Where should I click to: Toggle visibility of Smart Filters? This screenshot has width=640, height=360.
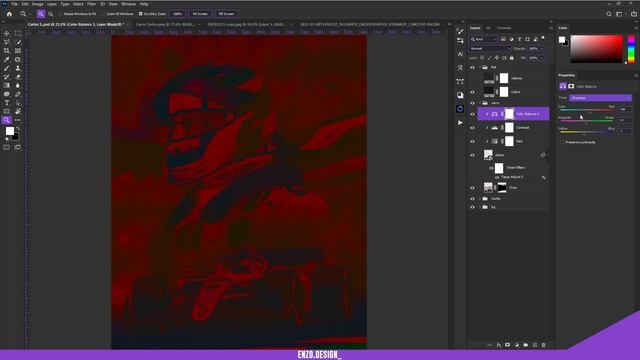pos(491,168)
